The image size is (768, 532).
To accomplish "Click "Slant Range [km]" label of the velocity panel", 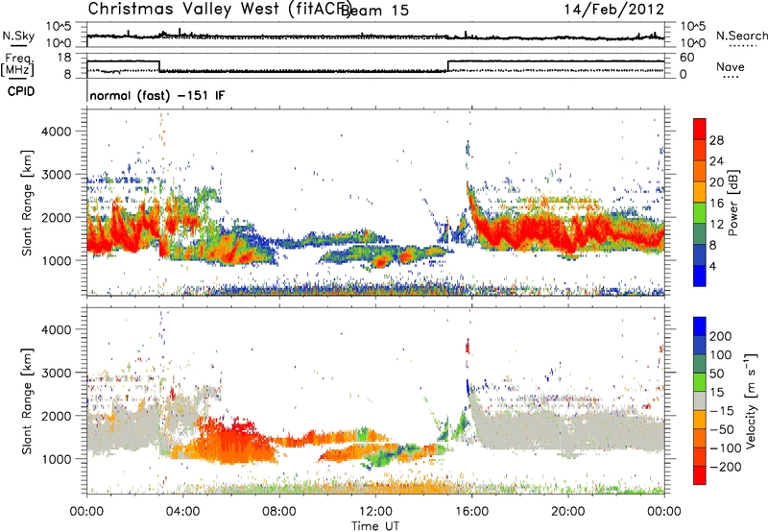I will [x=27, y=400].
